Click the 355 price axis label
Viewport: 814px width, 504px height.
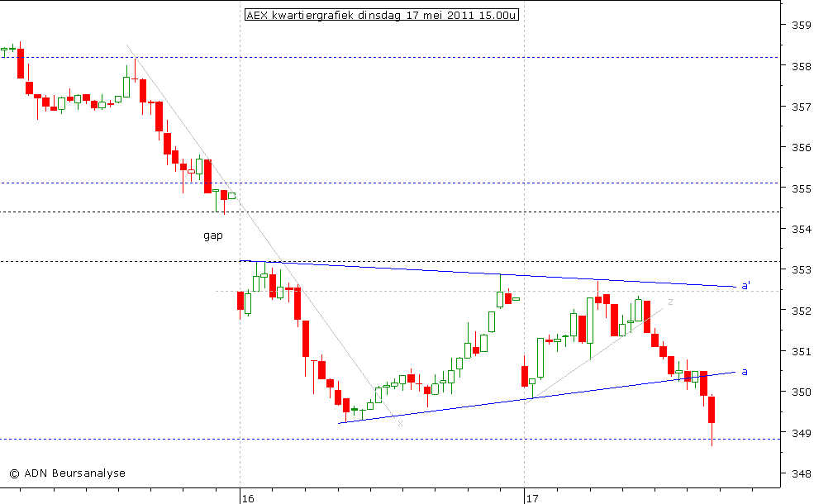[x=801, y=188]
